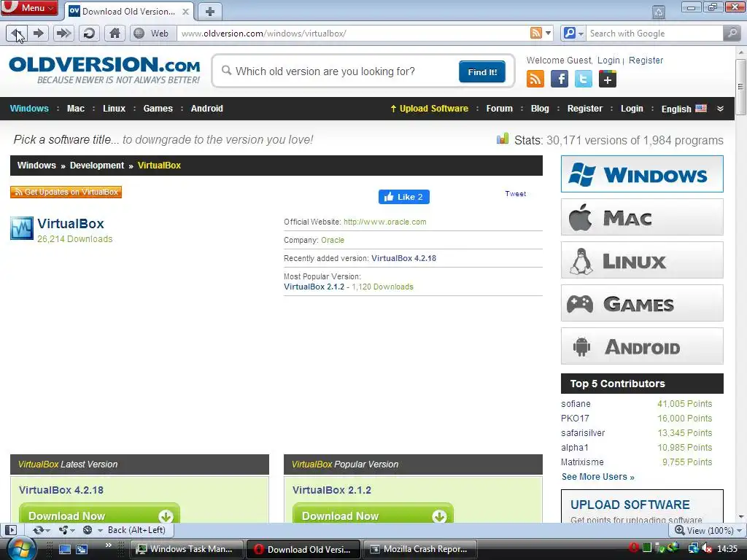Click the Linux sidebar category banner
The width and height of the screenshot is (747, 560).
pos(642,260)
